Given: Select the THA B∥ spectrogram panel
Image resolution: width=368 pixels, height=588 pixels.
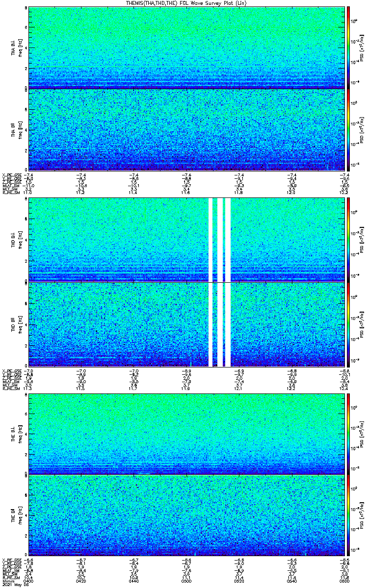Looking at the screenshot, I should click(x=186, y=129).
